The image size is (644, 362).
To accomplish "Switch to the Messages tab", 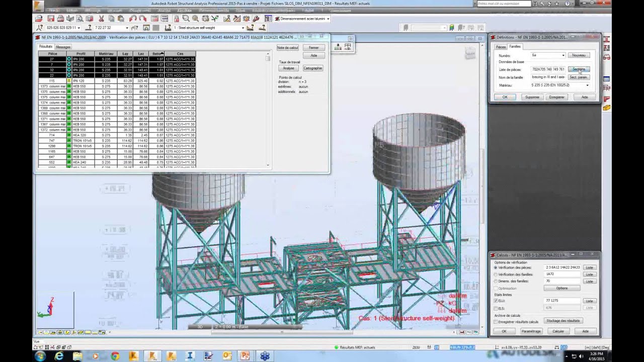I will point(63,47).
